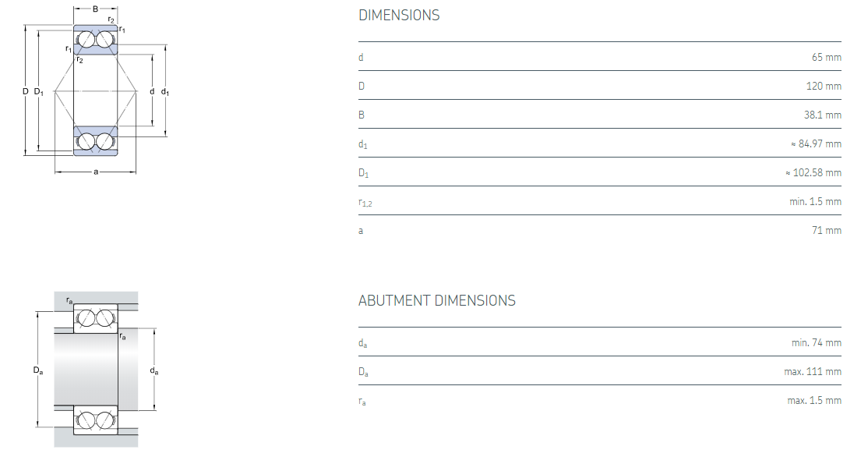Select the ABUTMENT DIMENSIONS heading
The image size is (868, 464).
point(436,301)
